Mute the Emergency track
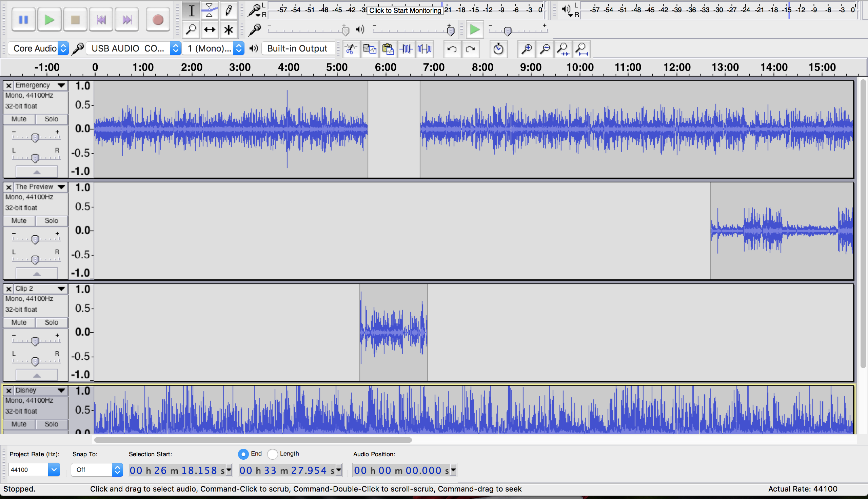The image size is (868, 499). click(19, 119)
